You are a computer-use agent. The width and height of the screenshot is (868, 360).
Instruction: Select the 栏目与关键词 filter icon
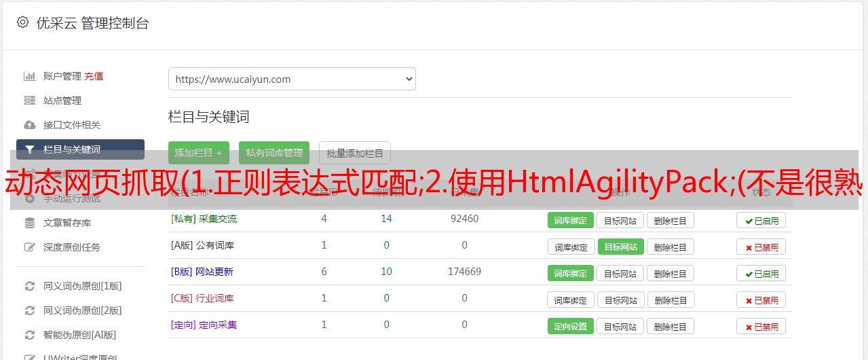29,149
